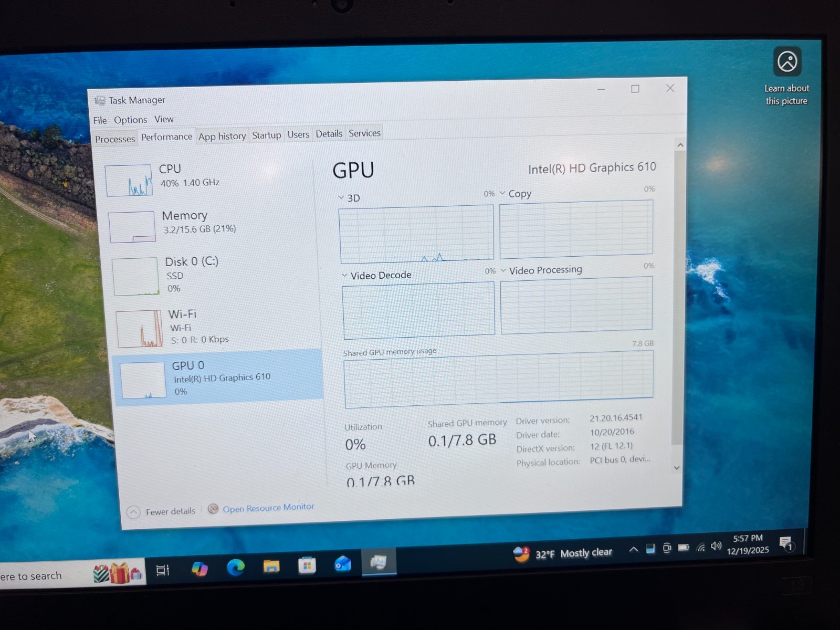This screenshot has width=840, height=630.
Task: Show hidden system tray icons
Action: pos(634,550)
